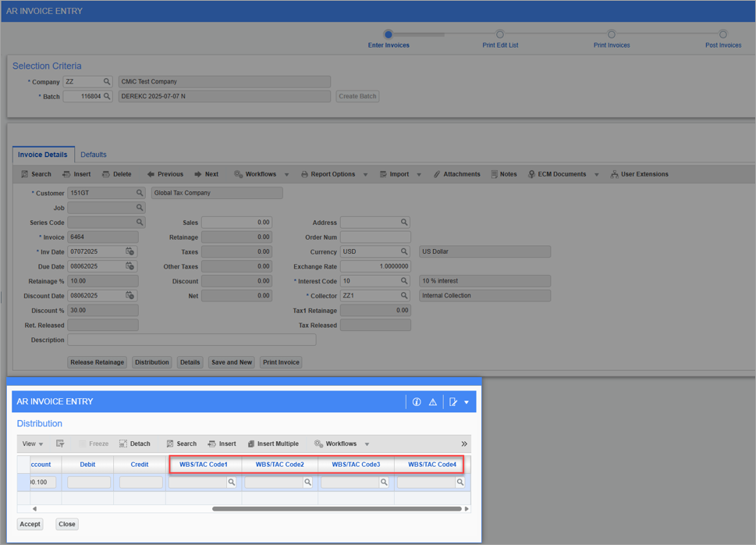Show more Distribution toolbar items chevron
Image resolution: width=756 pixels, height=545 pixels.
464,443
